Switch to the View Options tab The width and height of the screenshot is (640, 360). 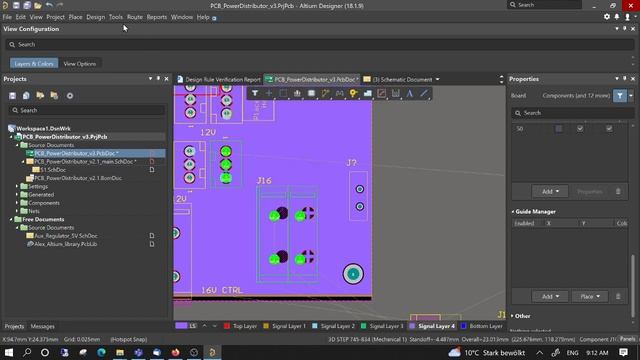pyautogui.click(x=80, y=64)
